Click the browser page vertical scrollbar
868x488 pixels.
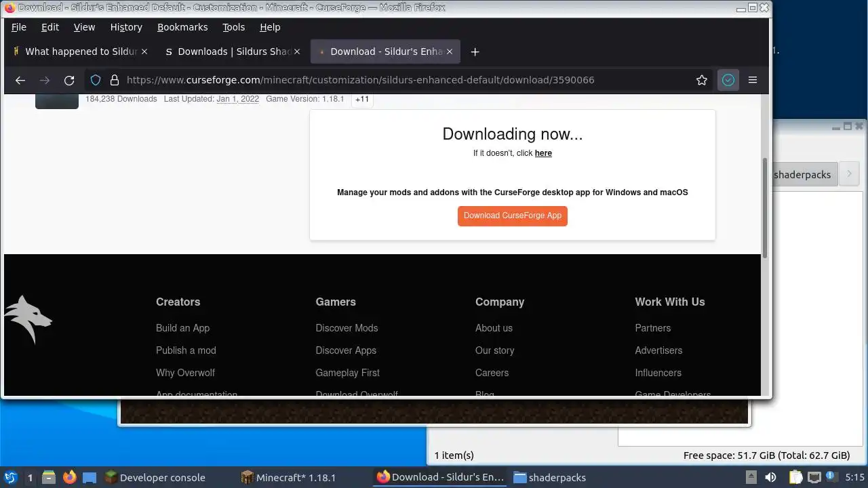click(x=765, y=207)
